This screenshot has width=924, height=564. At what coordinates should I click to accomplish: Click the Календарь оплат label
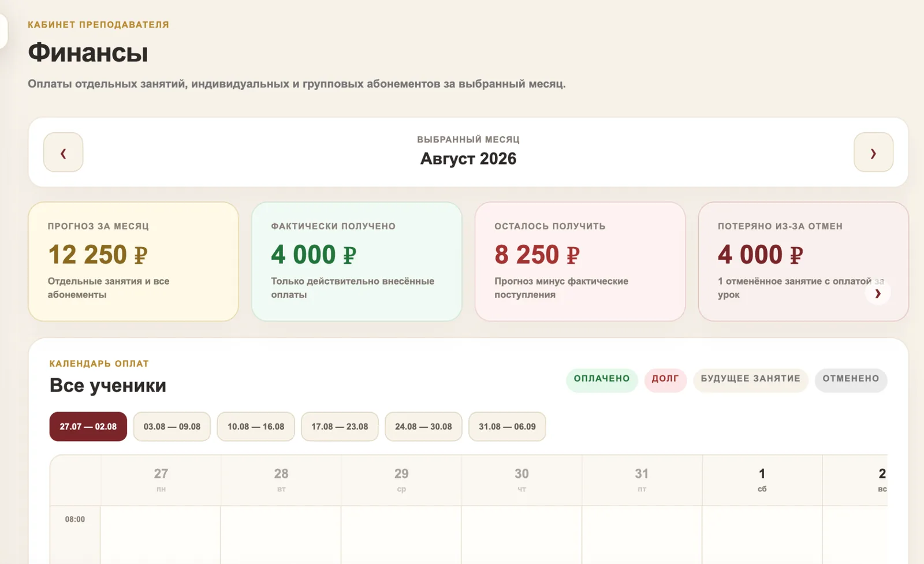pos(99,364)
